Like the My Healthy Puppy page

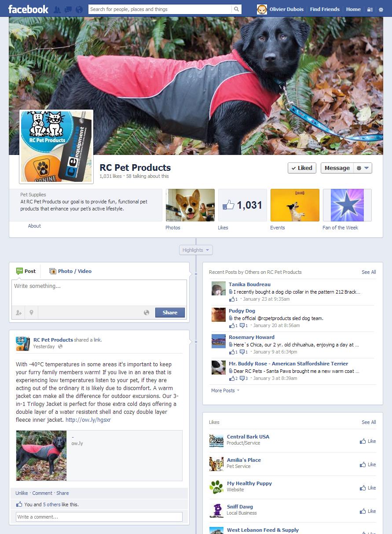[368, 488]
